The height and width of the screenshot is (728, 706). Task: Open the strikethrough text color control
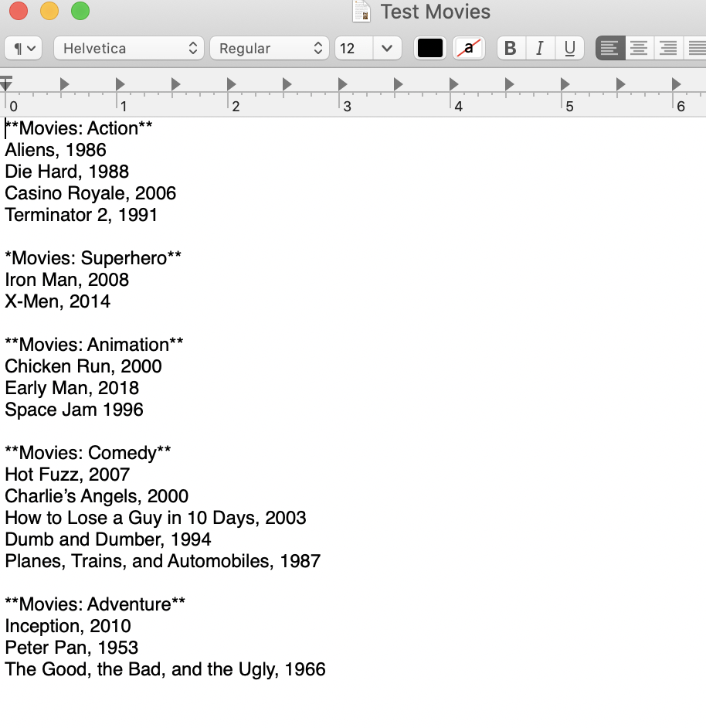click(469, 47)
